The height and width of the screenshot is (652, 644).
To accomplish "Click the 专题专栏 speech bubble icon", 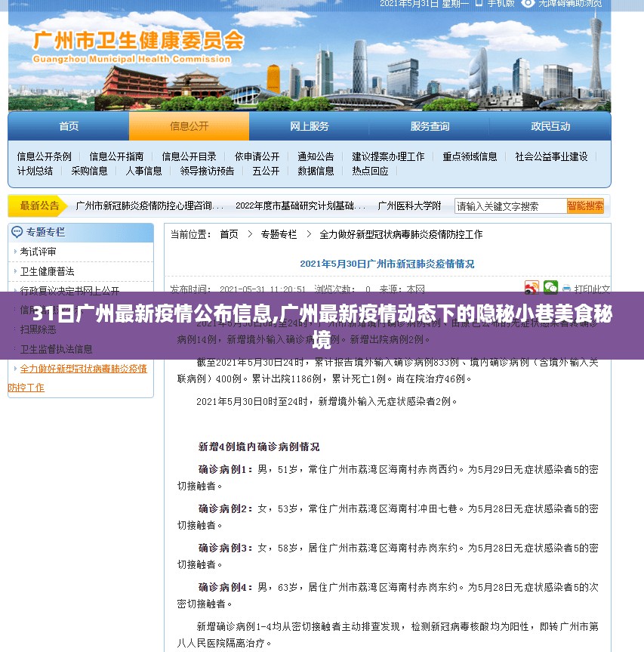I will 17,232.
